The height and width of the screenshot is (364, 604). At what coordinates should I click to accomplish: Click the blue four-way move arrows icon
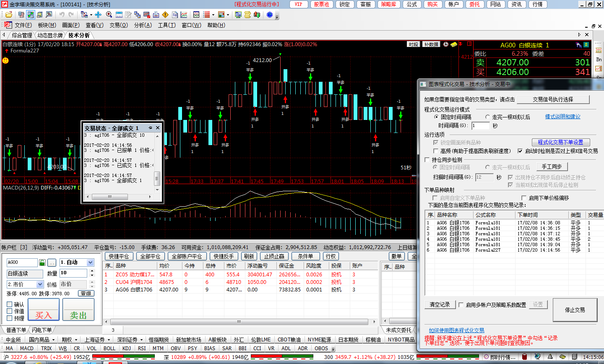point(98,15)
